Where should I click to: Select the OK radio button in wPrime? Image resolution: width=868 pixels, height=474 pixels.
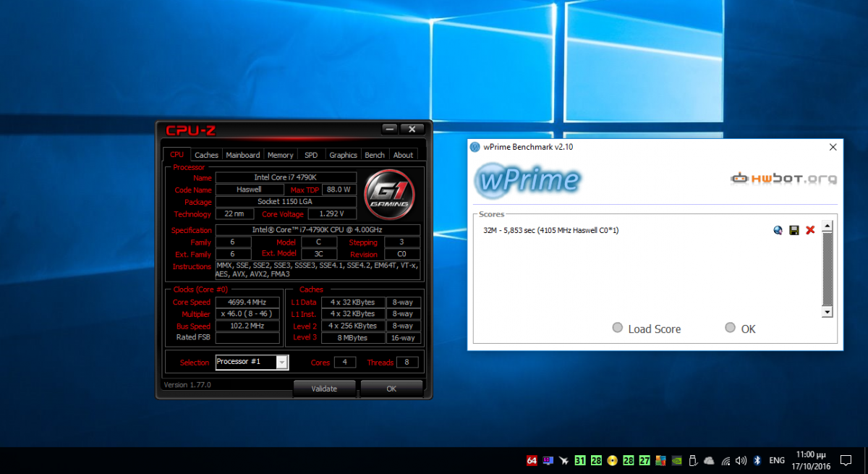[730, 328]
